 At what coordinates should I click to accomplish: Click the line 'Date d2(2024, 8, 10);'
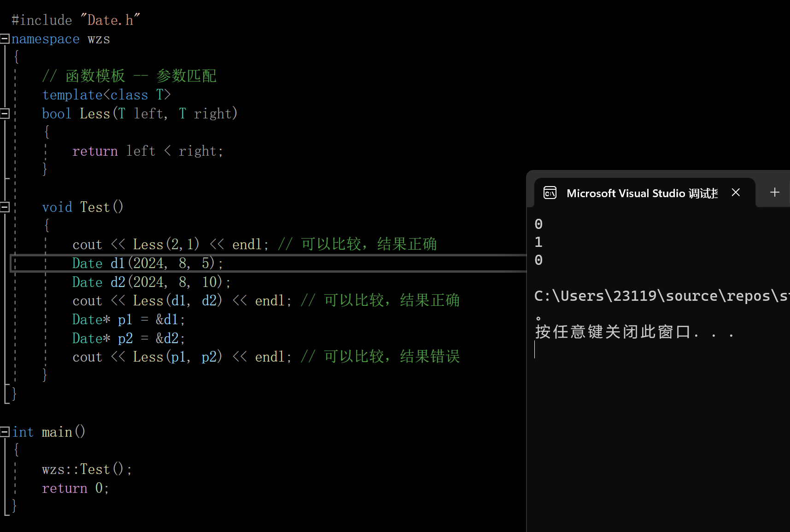pyautogui.click(x=152, y=282)
